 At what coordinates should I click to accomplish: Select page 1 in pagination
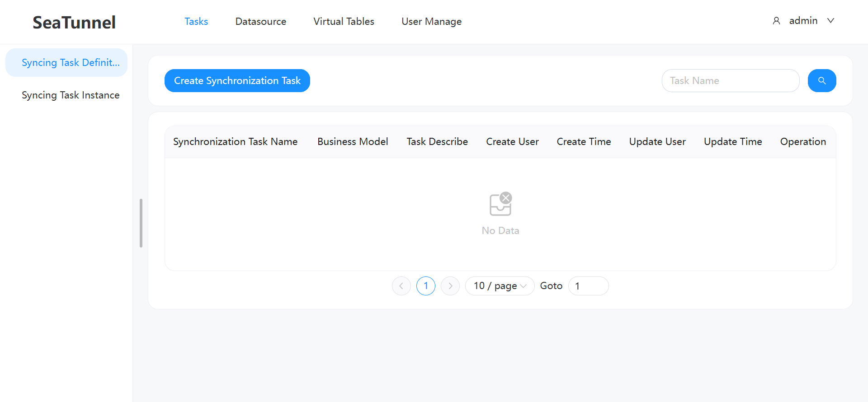pos(426,286)
